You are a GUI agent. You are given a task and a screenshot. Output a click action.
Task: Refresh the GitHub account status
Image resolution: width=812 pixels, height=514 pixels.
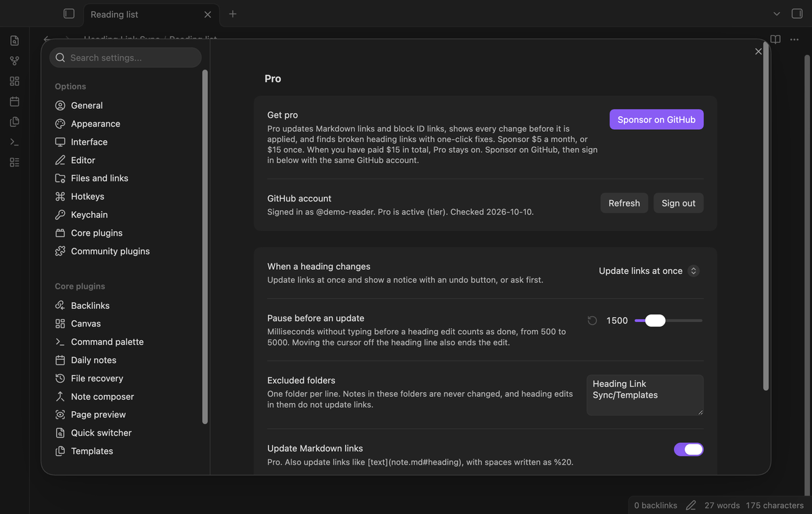click(x=624, y=203)
